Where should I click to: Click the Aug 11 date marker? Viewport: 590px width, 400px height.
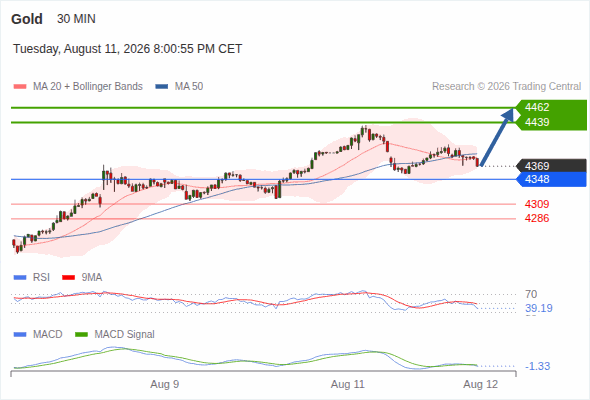(x=348, y=385)
